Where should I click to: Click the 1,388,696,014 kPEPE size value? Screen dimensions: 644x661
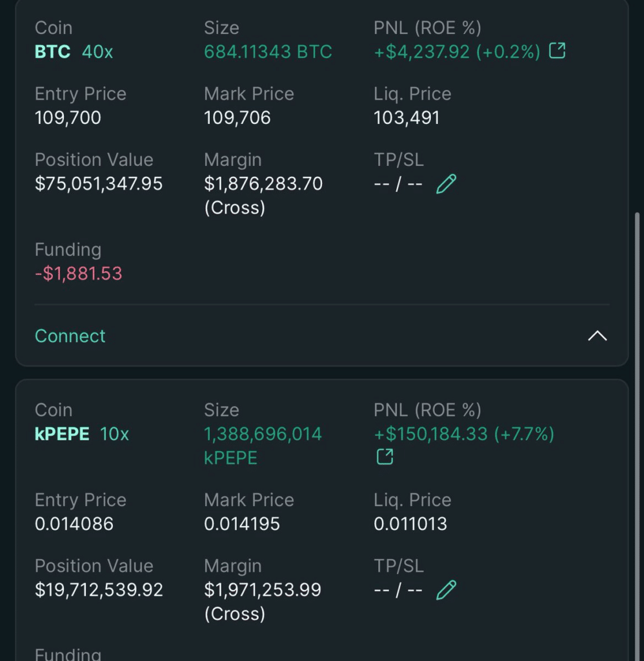pyautogui.click(x=263, y=445)
